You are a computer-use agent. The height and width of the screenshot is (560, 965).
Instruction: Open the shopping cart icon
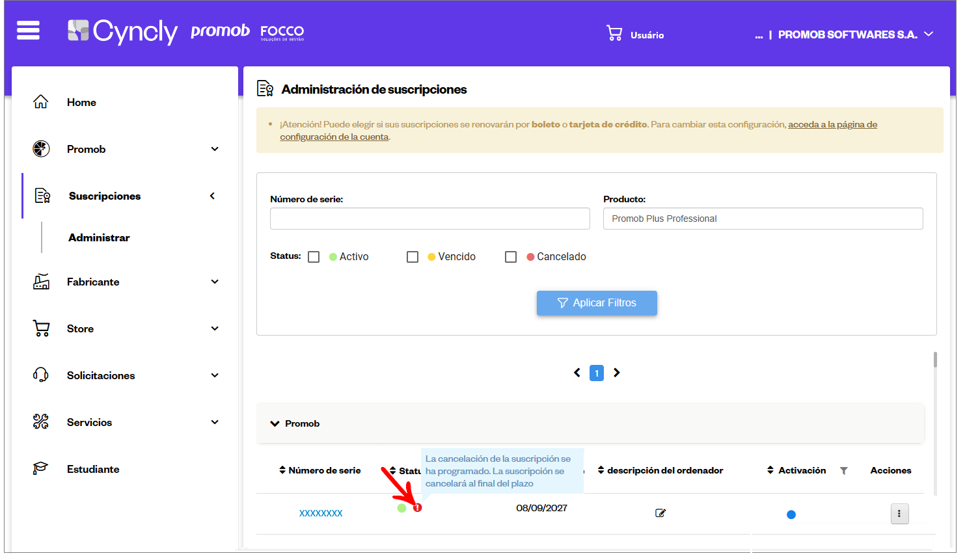(614, 33)
